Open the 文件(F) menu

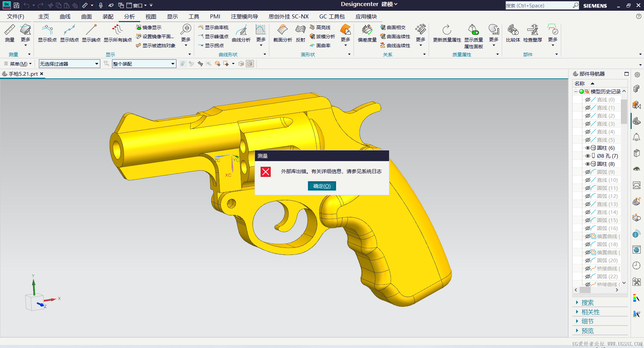coord(15,16)
